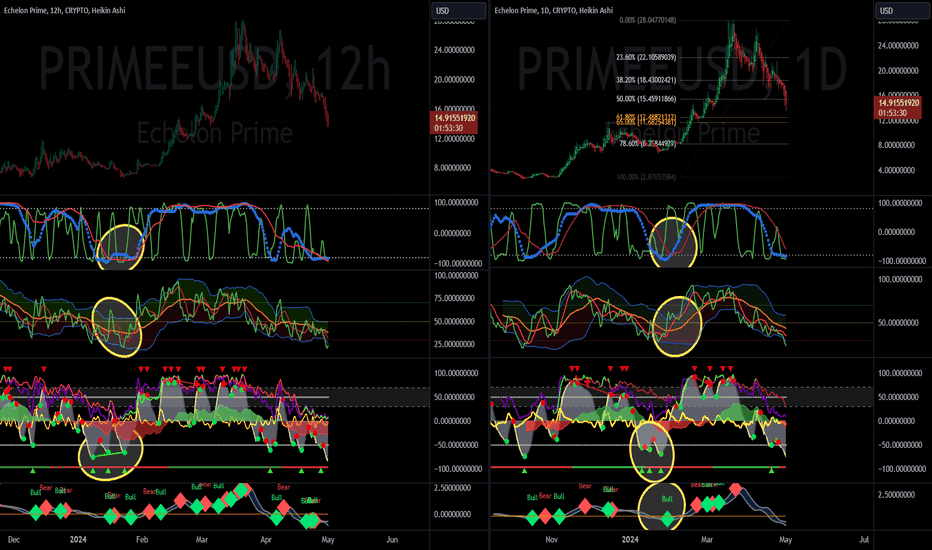The width and height of the screenshot is (932, 550).
Task: Select the red 14.91551920 price label on 12h chart
Action: pos(455,122)
